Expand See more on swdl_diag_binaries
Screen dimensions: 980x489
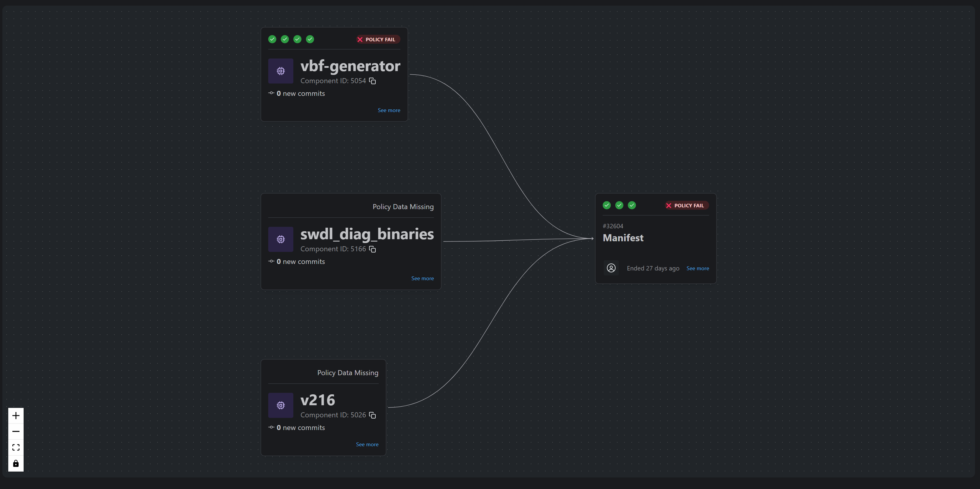coord(422,278)
